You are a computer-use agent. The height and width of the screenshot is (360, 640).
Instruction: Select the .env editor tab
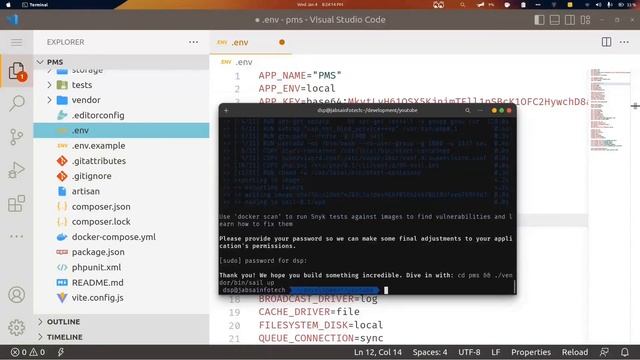251,42
